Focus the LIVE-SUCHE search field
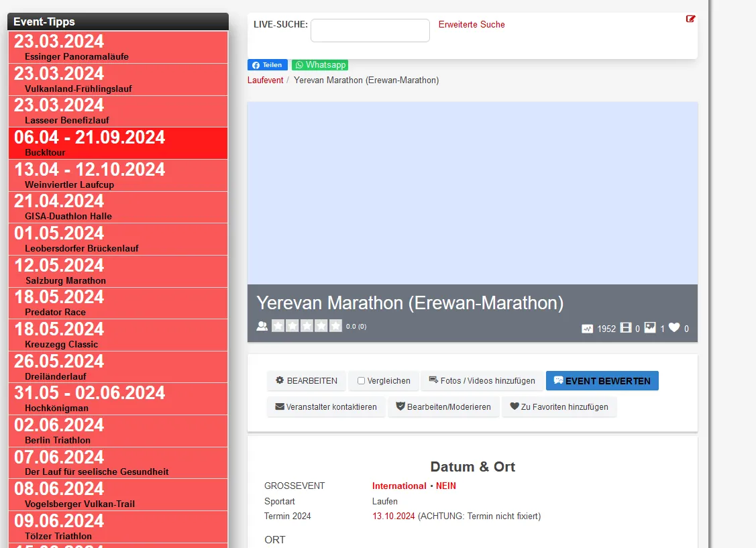The height and width of the screenshot is (548, 756). [x=370, y=30]
